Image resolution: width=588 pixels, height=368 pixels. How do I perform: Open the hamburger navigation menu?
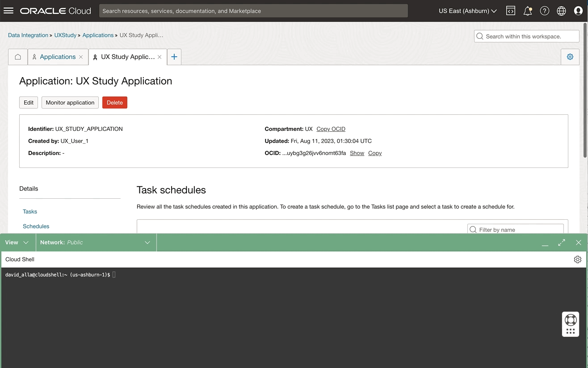click(8, 11)
